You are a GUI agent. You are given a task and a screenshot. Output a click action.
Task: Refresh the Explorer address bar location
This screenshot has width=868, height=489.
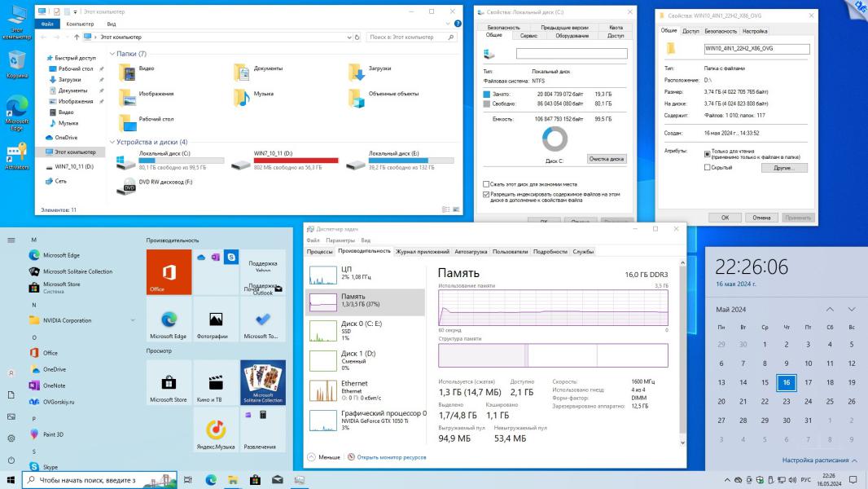point(357,37)
